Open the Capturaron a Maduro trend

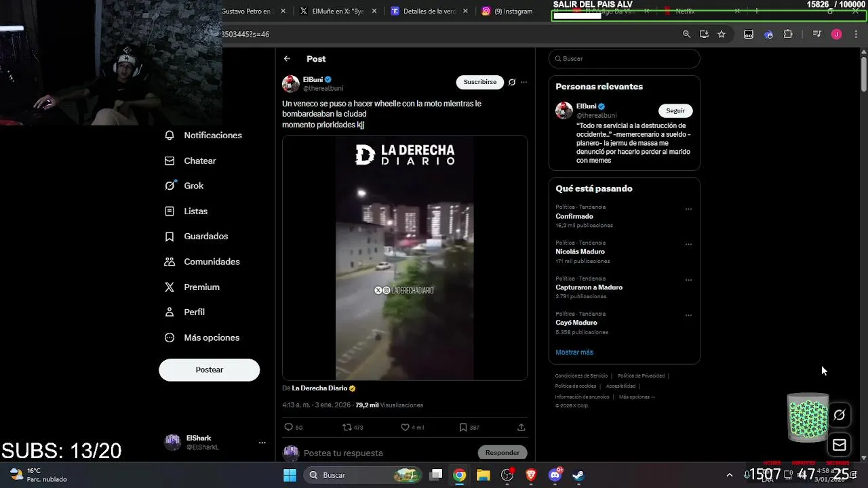[589, 287]
